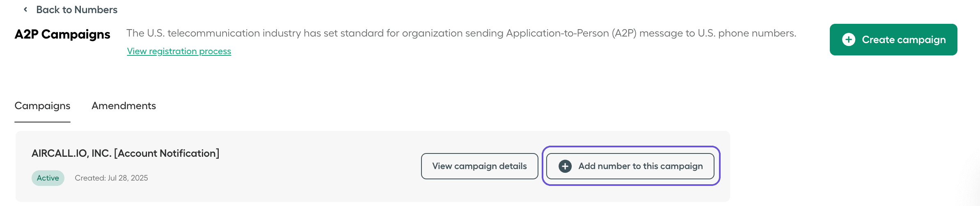Switch to the Amendments tab
Image resolution: width=980 pixels, height=206 pixels.
click(124, 106)
